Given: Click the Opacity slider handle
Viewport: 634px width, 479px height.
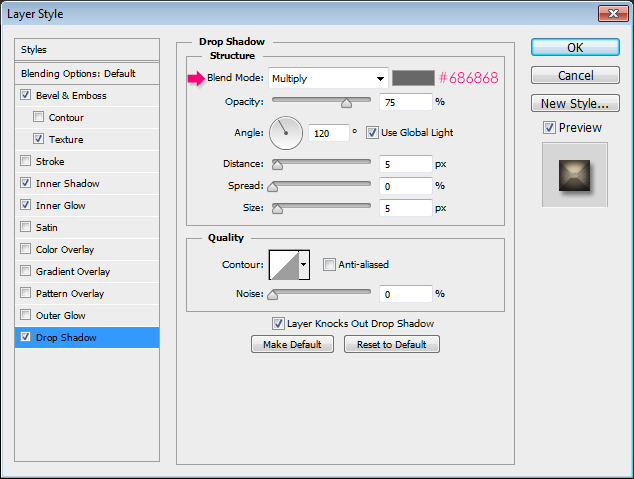Looking at the screenshot, I should pos(346,103).
